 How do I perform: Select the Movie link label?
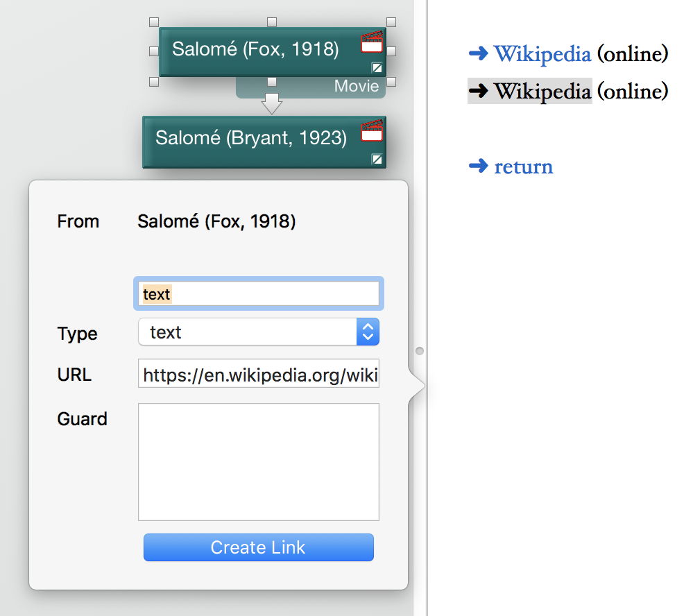(x=356, y=85)
